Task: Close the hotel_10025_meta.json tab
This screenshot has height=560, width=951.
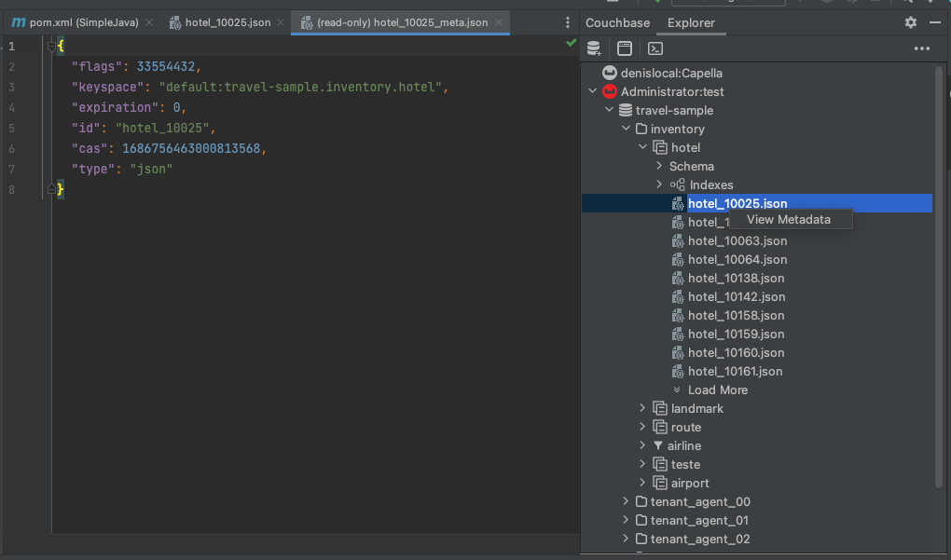Action: coord(499,22)
